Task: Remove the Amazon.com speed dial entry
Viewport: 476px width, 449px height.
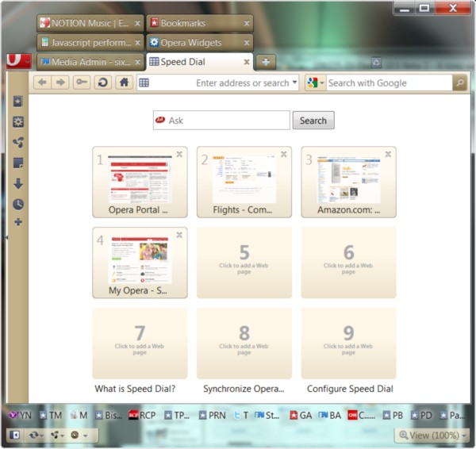Action: pyautogui.click(x=388, y=154)
